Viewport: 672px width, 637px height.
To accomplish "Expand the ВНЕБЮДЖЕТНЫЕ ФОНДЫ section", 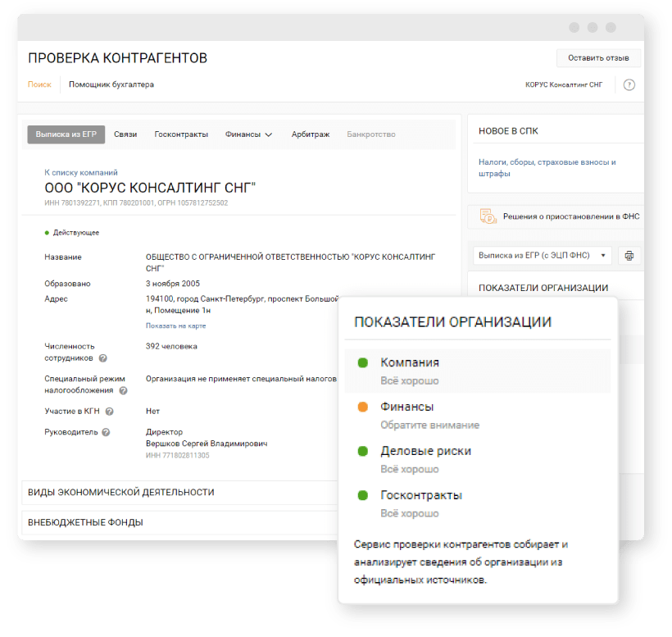I will pos(85,522).
